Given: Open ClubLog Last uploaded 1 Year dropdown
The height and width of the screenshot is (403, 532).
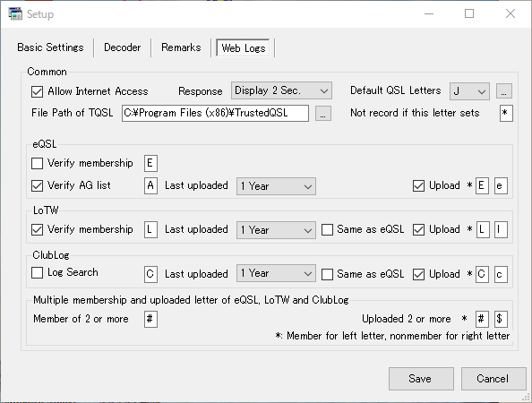Looking at the screenshot, I should (276, 273).
